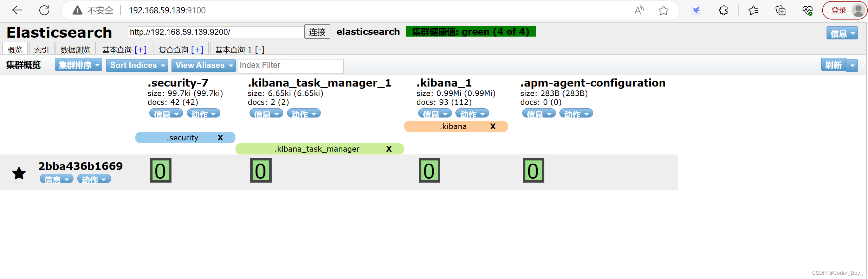Go back using the browser back arrow
This screenshot has width=868, height=279.
tap(17, 11)
